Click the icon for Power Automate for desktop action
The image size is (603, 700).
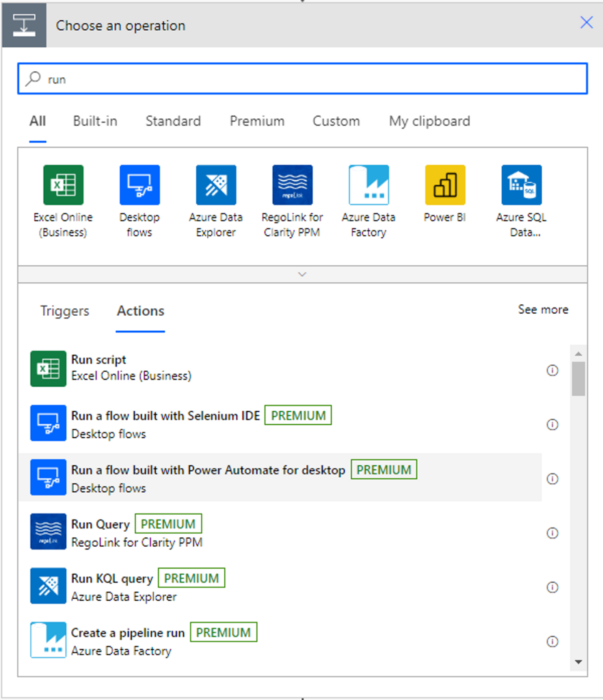click(x=49, y=477)
